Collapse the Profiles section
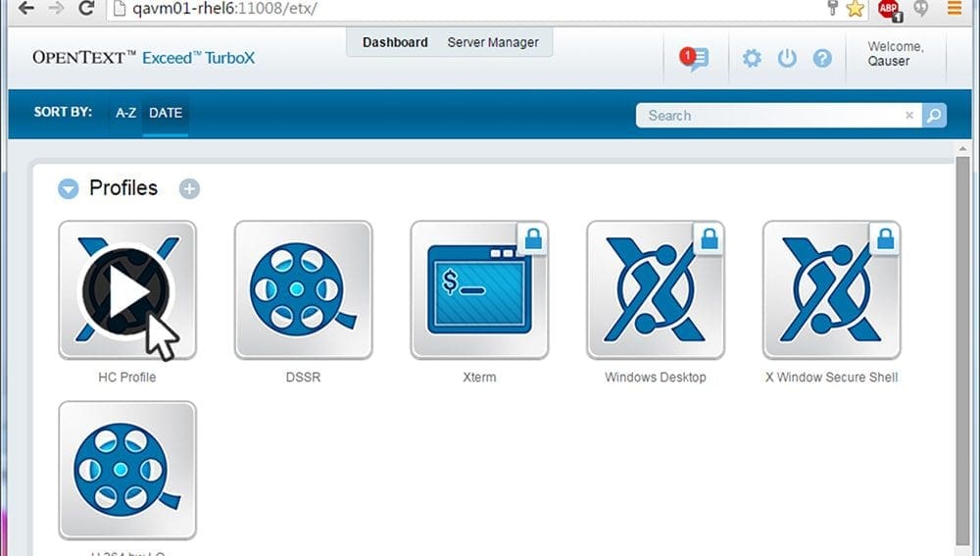 click(69, 188)
